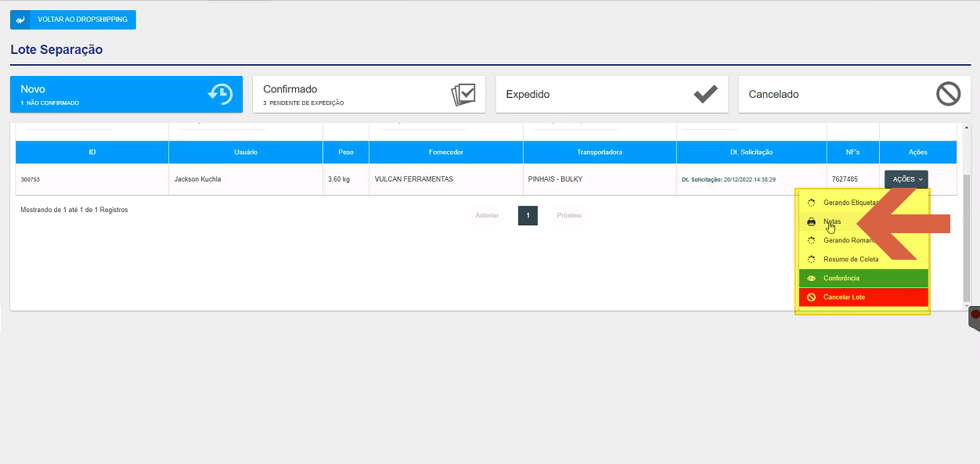The width and height of the screenshot is (980, 464).
Task: Go to page 1 in pagination
Action: click(x=528, y=215)
